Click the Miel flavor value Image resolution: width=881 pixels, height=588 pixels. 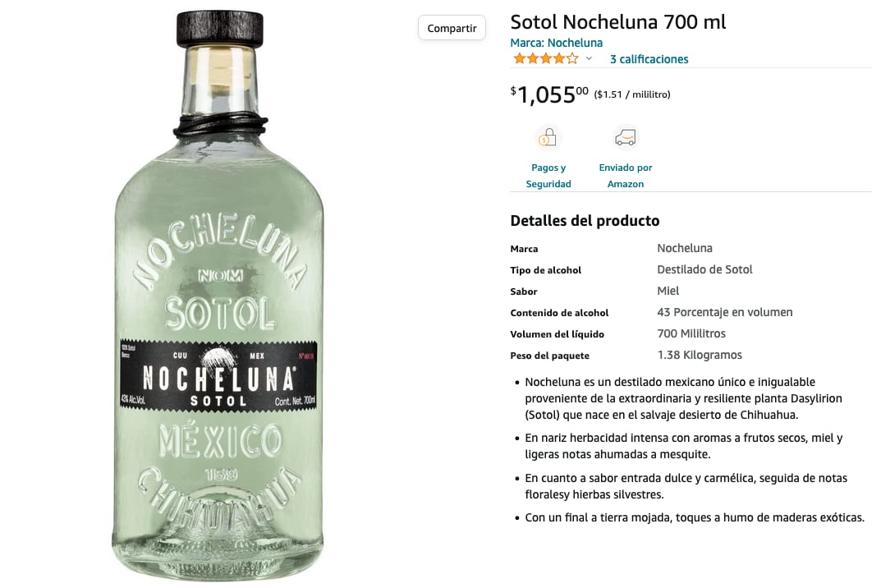click(668, 291)
